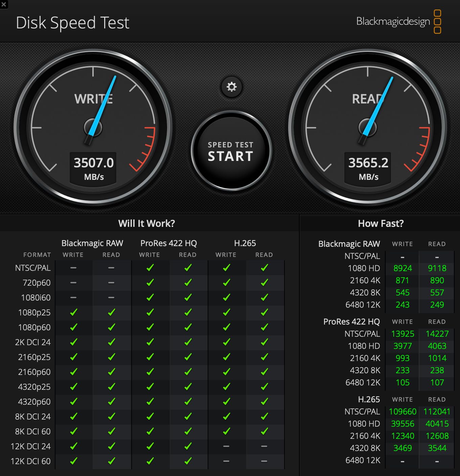Click the WRITE gauge needle hub
The width and height of the screenshot is (460, 476).
click(93, 127)
